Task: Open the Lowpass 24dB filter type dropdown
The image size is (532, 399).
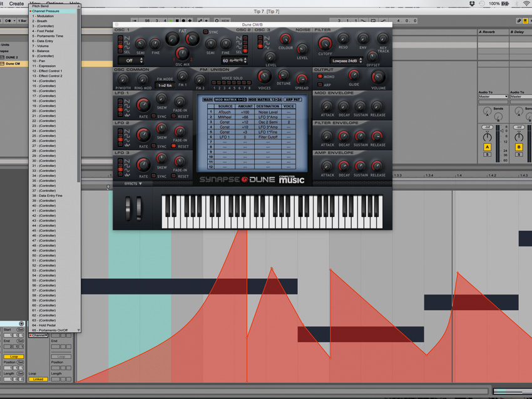Action: [x=346, y=61]
